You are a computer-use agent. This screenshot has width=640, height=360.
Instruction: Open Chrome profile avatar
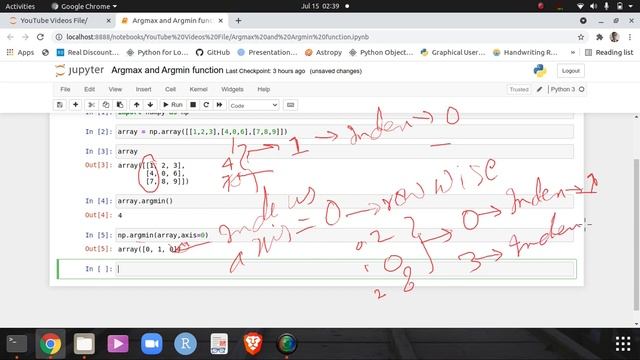pos(614,37)
